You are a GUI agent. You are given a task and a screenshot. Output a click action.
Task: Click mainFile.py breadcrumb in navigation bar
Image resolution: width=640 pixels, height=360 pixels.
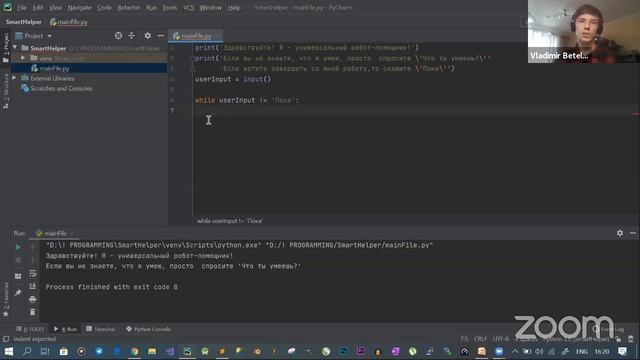[x=69, y=22]
